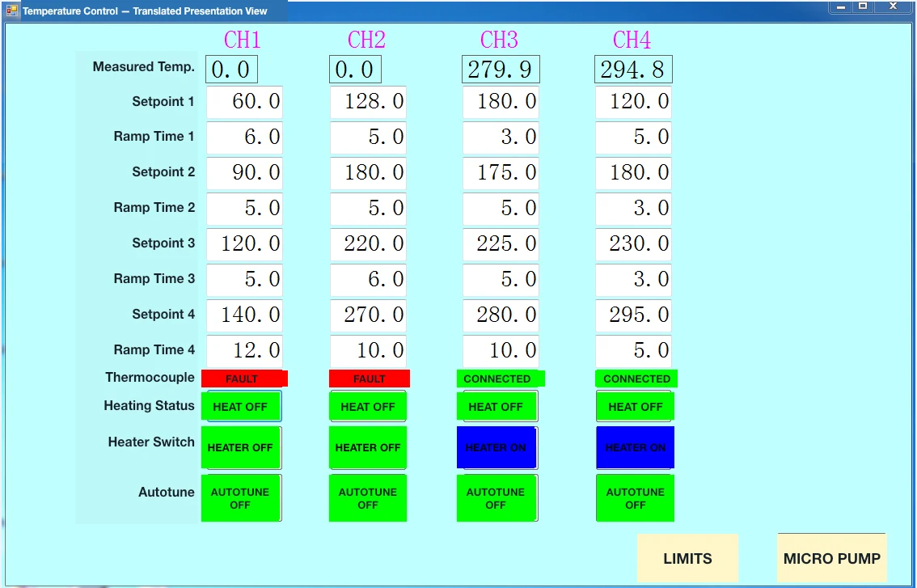This screenshot has width=917, height=588.
Task: Select CH1 Setpoint 1 field showing 60.0
Action: tap(244, 102)
